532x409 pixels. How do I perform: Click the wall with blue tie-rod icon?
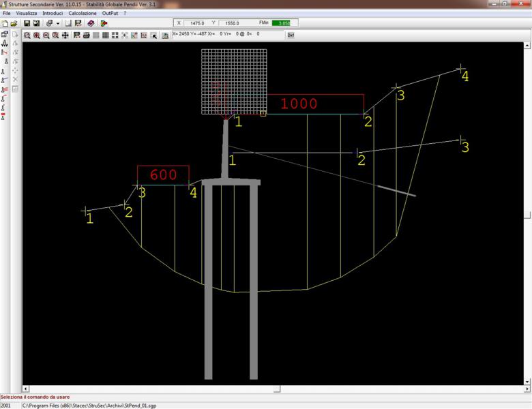pos(5,80)
